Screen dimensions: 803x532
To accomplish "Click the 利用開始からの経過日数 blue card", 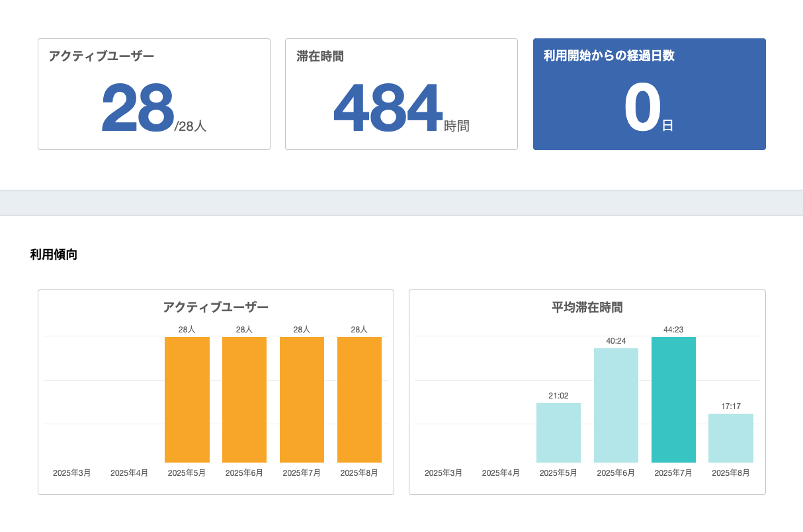I will [650, 94].
